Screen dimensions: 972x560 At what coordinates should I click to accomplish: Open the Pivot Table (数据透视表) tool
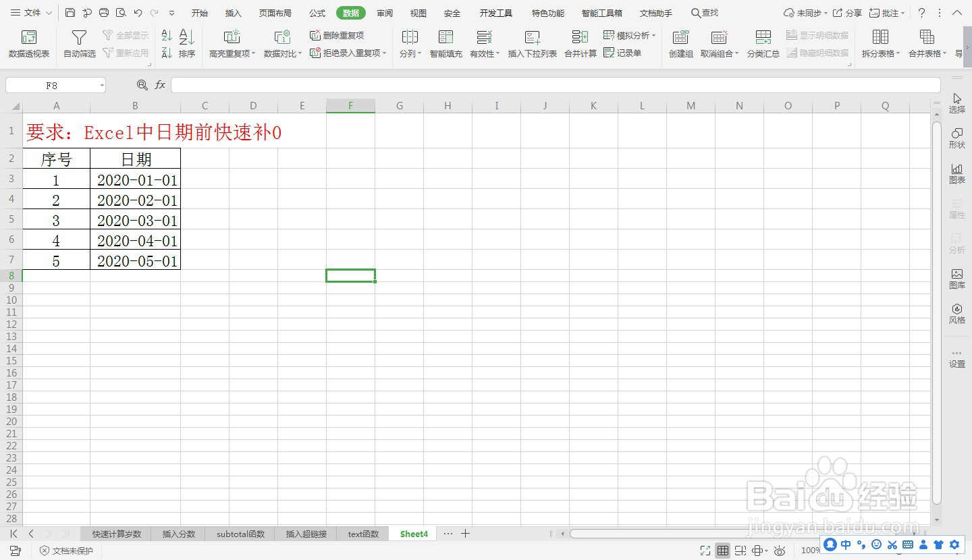29,44
